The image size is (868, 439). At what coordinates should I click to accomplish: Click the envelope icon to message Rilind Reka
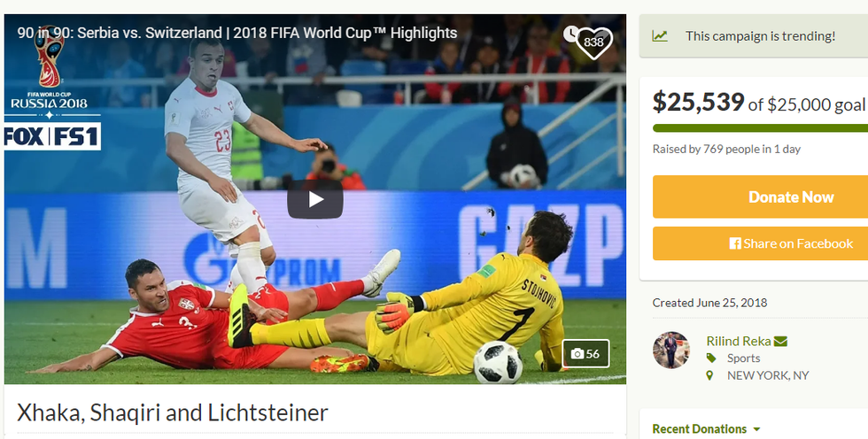[780, 341]
